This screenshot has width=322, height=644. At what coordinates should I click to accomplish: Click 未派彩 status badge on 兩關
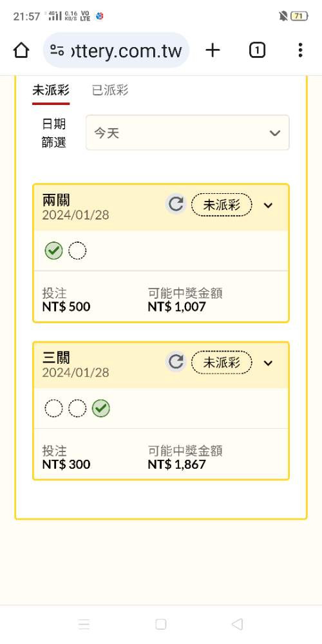tap(222, 205)
